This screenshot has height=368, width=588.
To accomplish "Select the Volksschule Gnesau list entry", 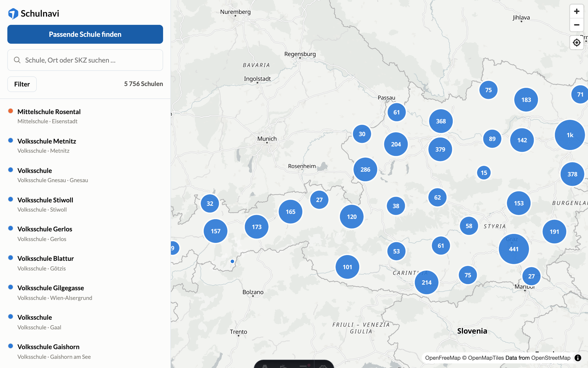I will pos(85,175).
